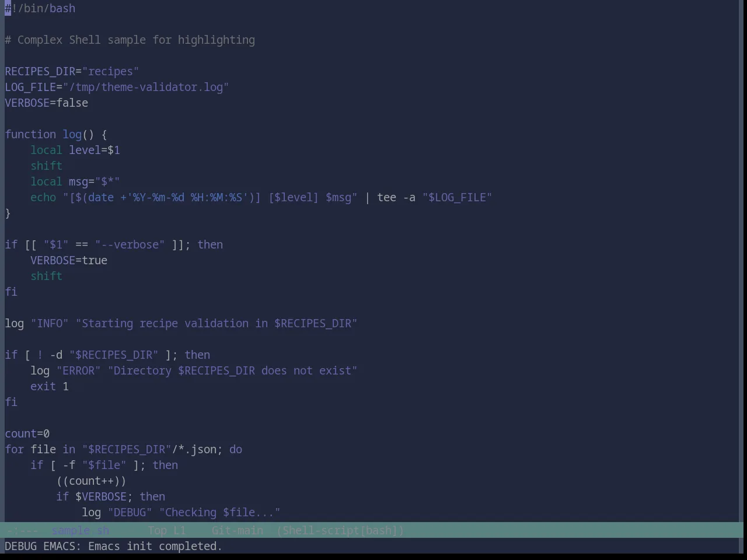Click 'tee -a' in the echo line
This screenshot has width=747, height=560.
coord(396,198)
